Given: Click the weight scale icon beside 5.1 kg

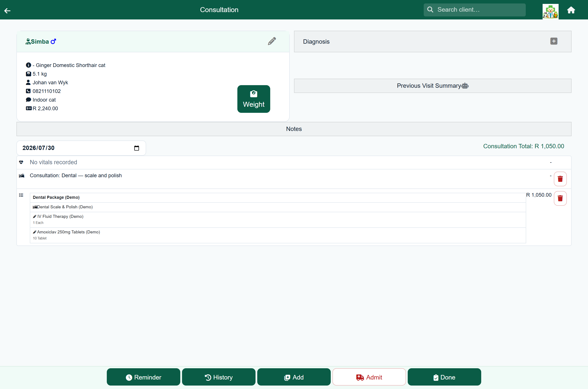Looking at the screenshot, I should coord(29,74).
